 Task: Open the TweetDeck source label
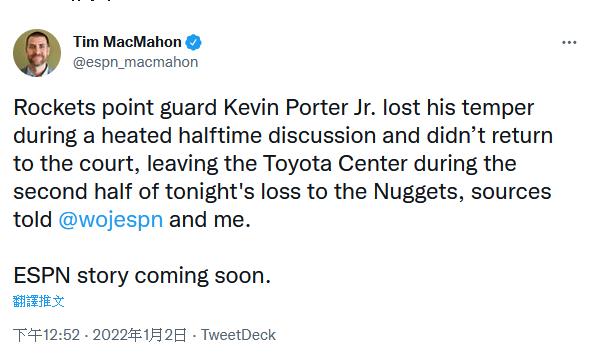(x=238, y=335)
